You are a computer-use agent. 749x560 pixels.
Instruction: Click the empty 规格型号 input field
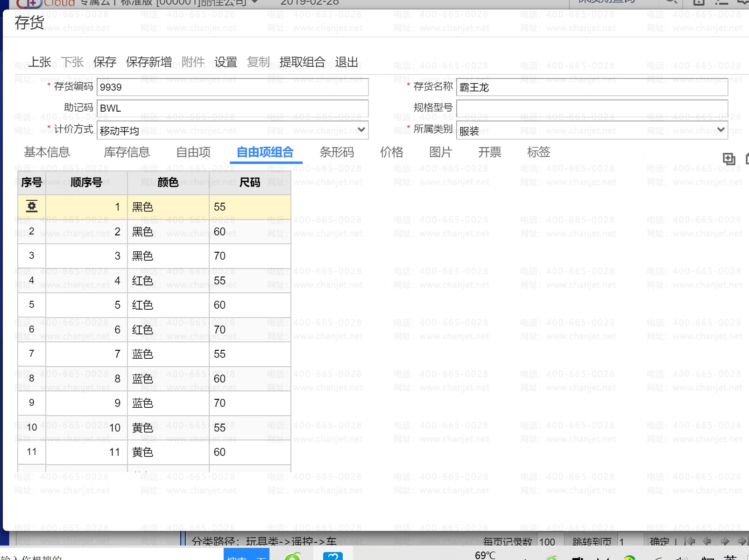(x=592, y=108)
